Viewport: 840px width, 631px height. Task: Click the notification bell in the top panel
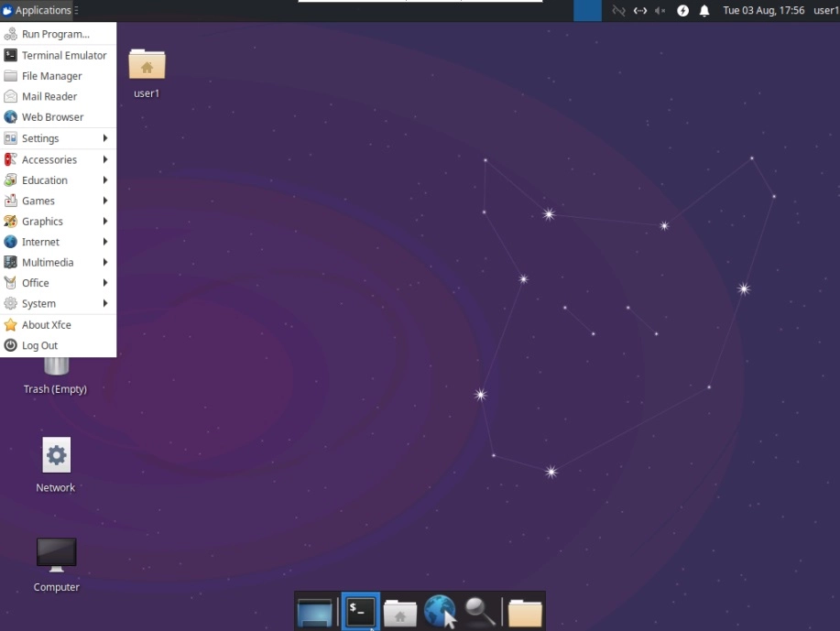(x=704, y=11)
